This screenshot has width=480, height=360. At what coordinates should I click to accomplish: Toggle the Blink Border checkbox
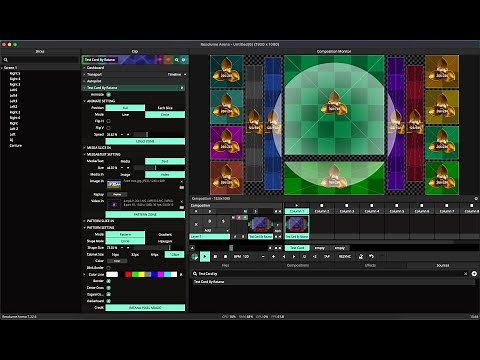[108, 268]
